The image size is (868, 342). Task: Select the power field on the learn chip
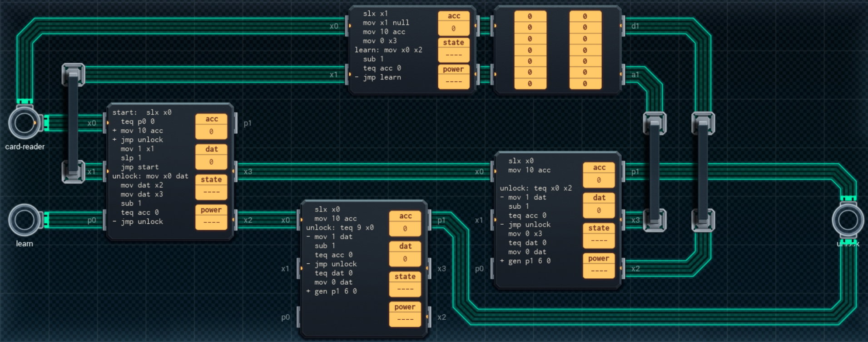coord(453,82)
